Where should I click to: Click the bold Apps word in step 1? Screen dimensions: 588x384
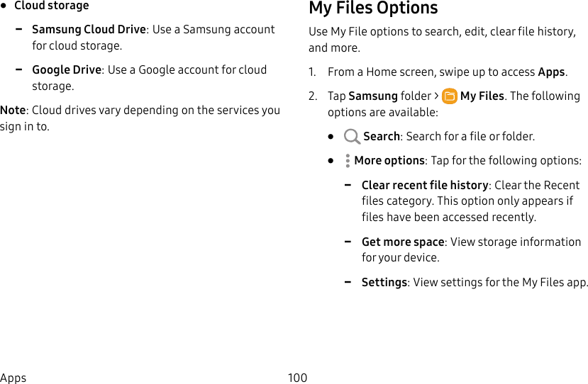point(551,72)
